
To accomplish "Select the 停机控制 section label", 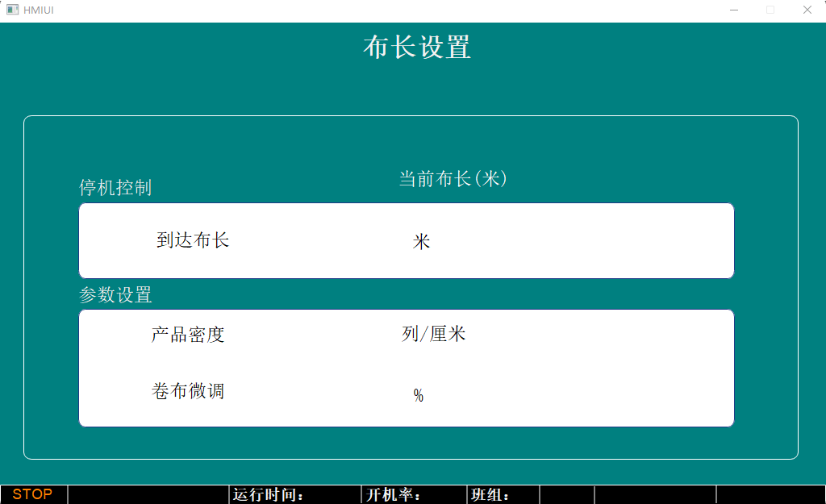I will (115, 187).
